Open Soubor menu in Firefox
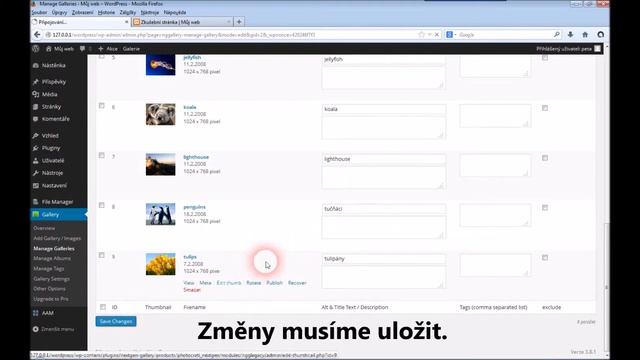 [x=40, y=13]
